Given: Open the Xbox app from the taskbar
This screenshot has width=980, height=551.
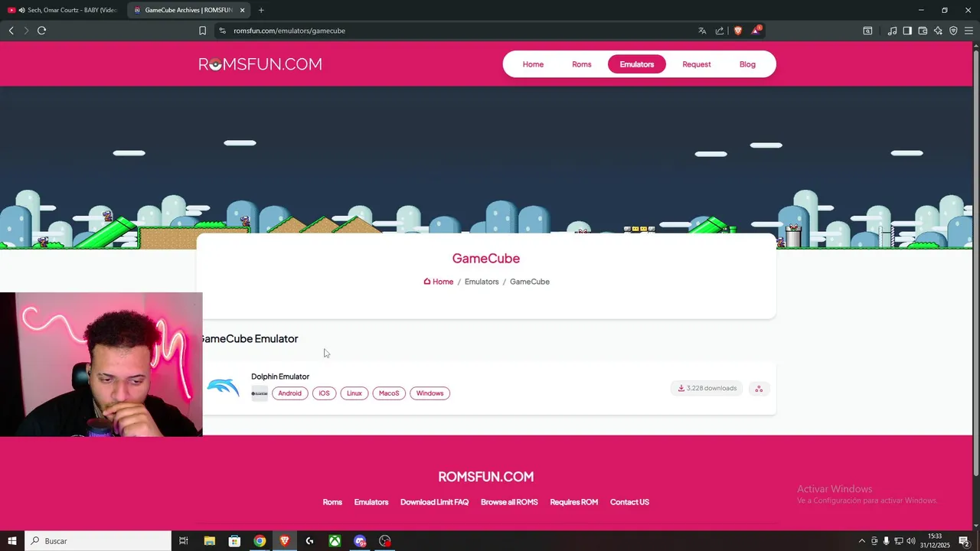Looking at the screenshot, I should [335, 541].
